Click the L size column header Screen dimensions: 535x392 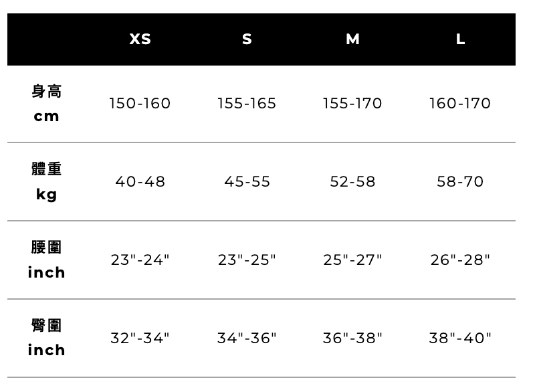[460, 39]
